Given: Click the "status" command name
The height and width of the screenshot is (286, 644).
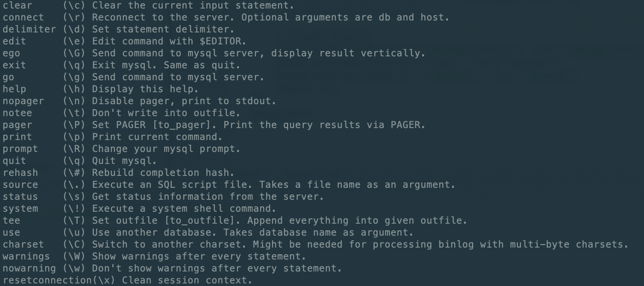Looking at the screenshot, I should (20, 197).
